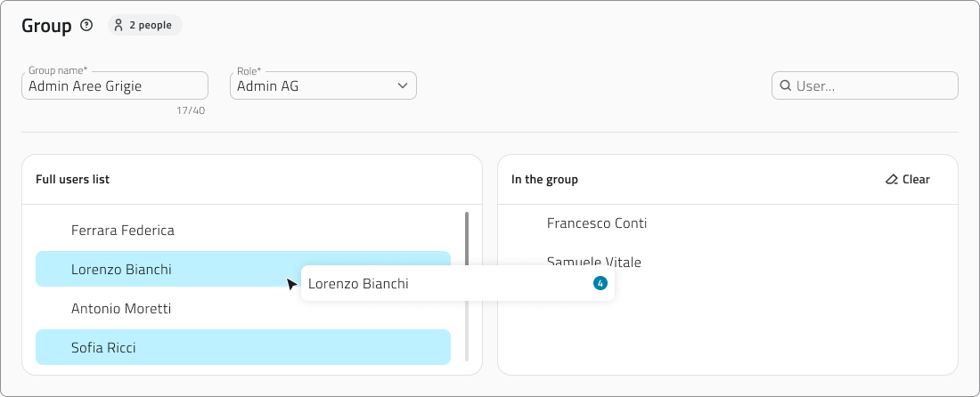This screenshot has width=980, height=397.
Task: Expand the Role dropdown chevron
Action: (403, 86)
